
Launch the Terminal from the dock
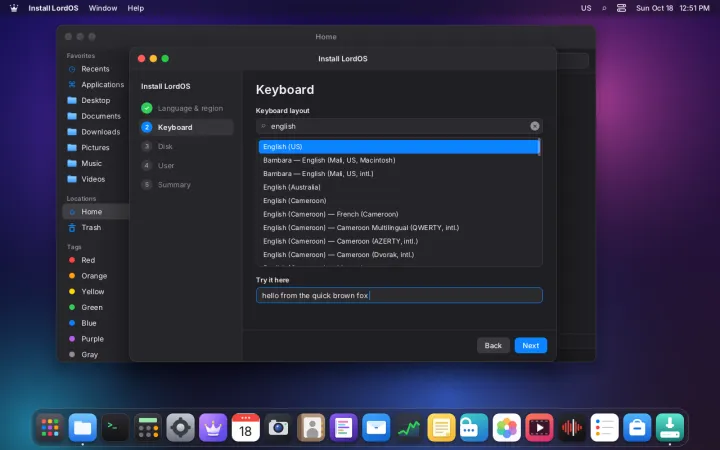(115, 428)
